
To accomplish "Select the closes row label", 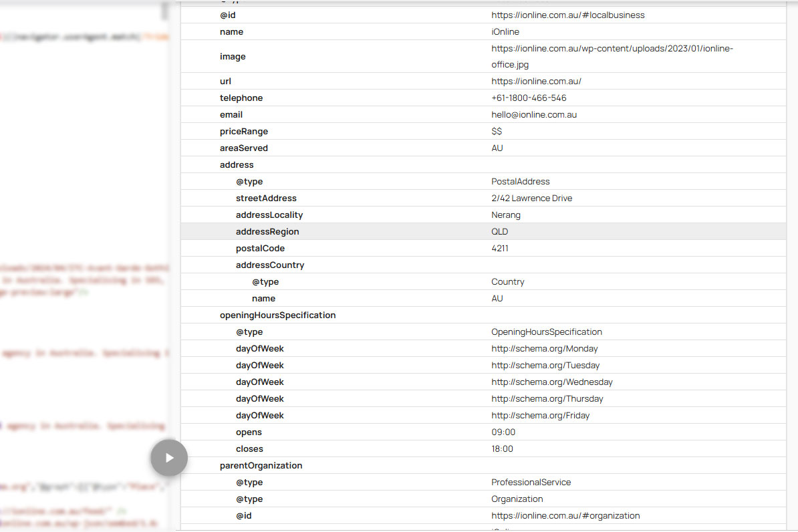I will pos(249,449).
